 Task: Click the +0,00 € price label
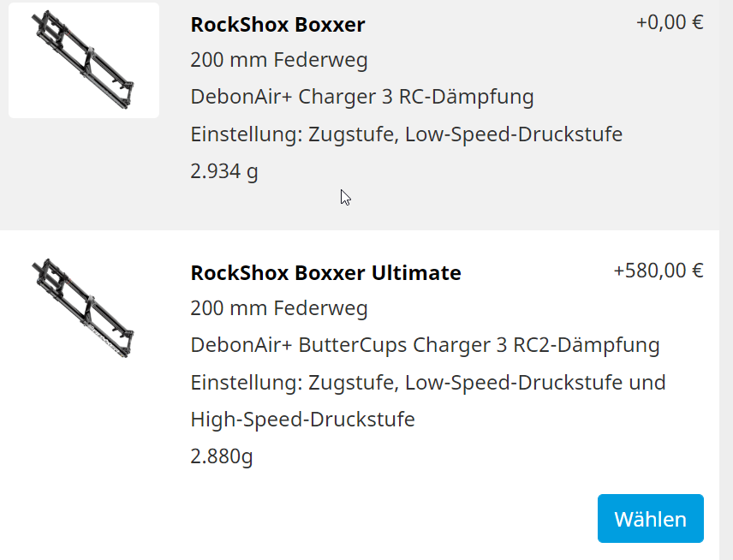pyautogui.click(x=670, y=22)
